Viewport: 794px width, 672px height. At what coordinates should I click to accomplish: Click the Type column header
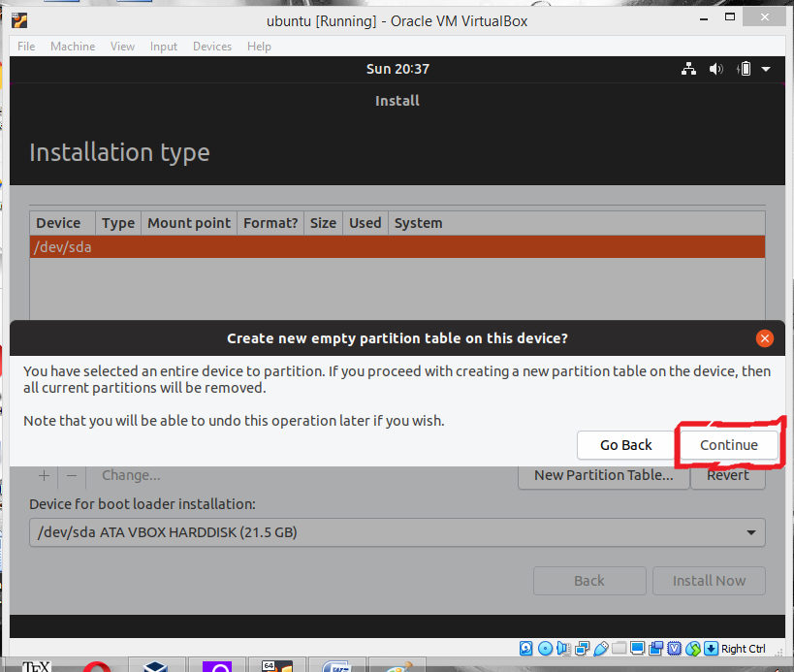click(118, 223)
